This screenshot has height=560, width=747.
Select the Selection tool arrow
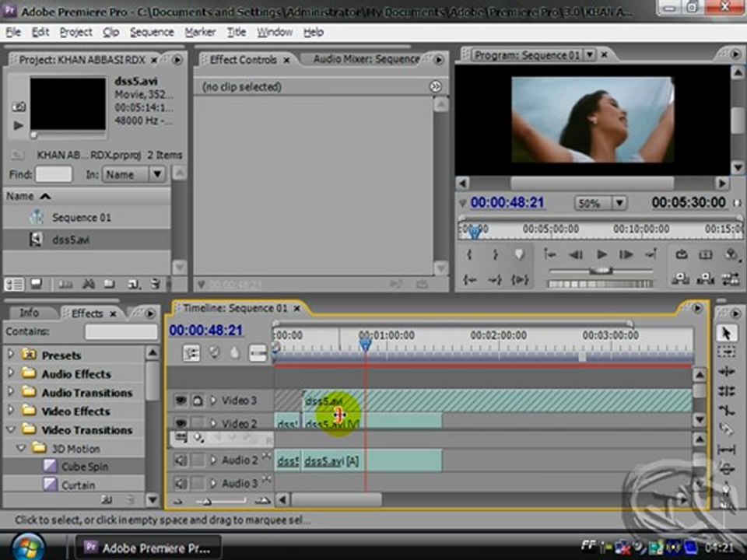(x=726, y=334)
